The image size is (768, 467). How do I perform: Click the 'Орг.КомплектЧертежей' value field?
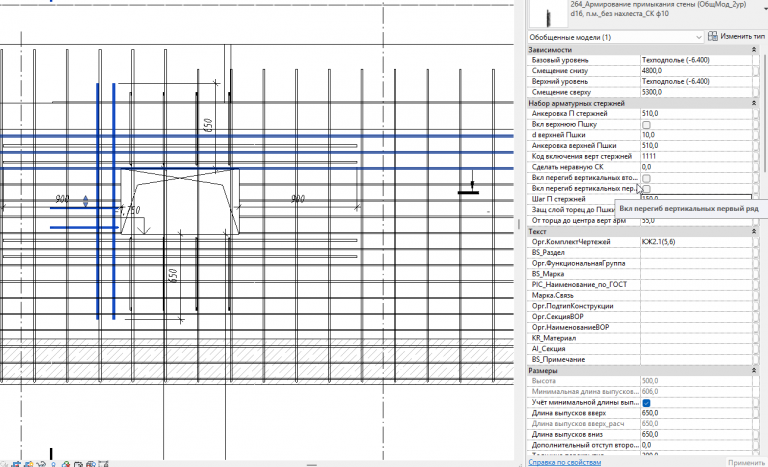click(x=696, y=242)
